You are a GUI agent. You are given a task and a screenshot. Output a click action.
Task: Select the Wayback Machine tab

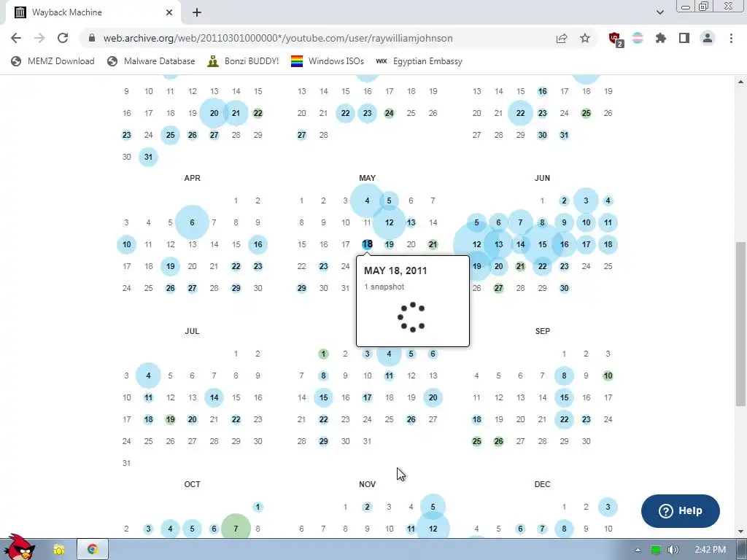coord(93,12)
